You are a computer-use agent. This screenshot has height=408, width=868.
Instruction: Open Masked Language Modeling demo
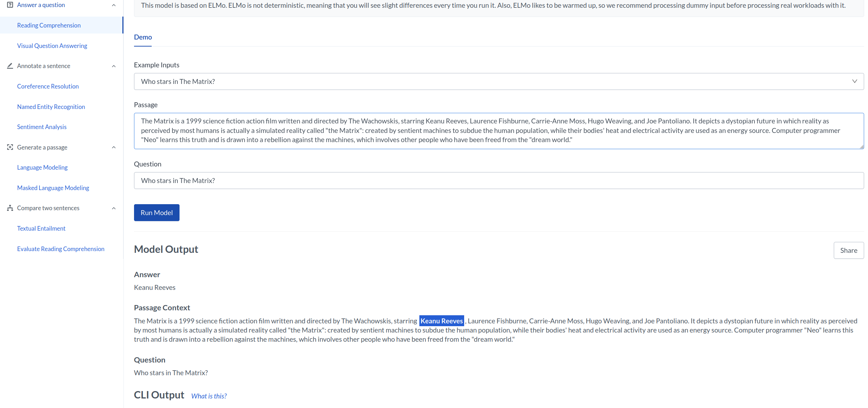53,188
